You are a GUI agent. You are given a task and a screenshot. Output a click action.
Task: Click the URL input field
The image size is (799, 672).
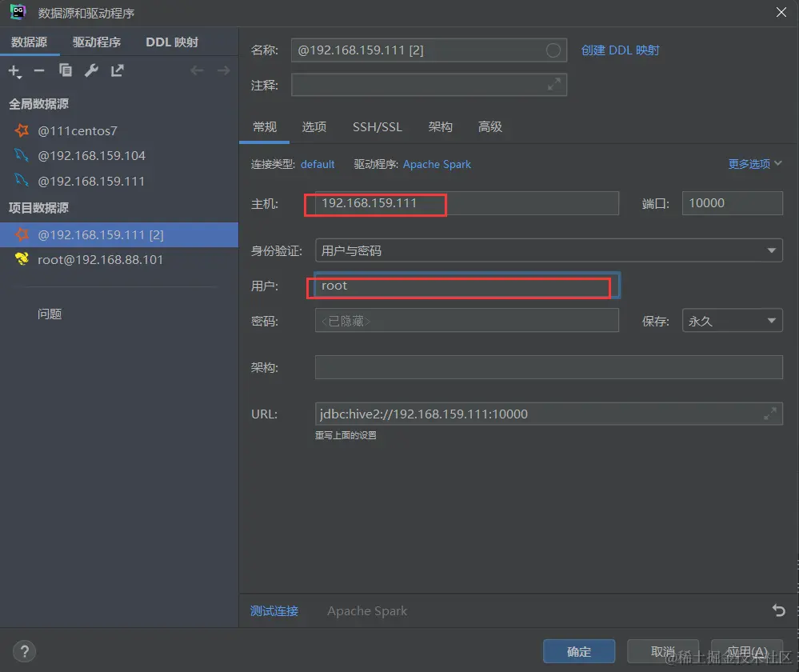click(x=549, y=414)
